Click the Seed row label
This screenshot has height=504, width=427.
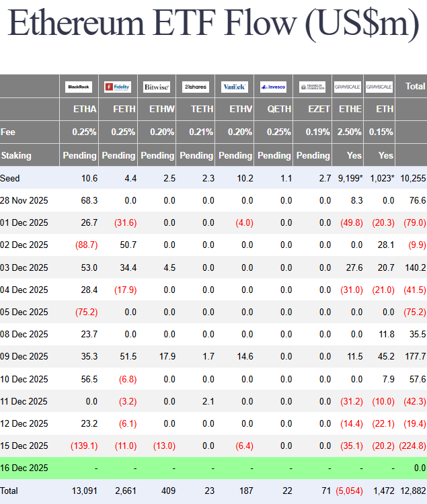10,178
